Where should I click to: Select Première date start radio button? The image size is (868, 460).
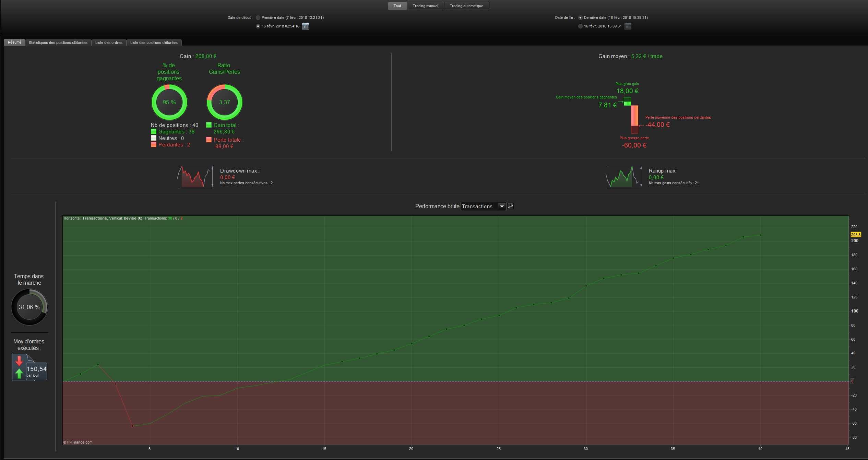point(258,17)
